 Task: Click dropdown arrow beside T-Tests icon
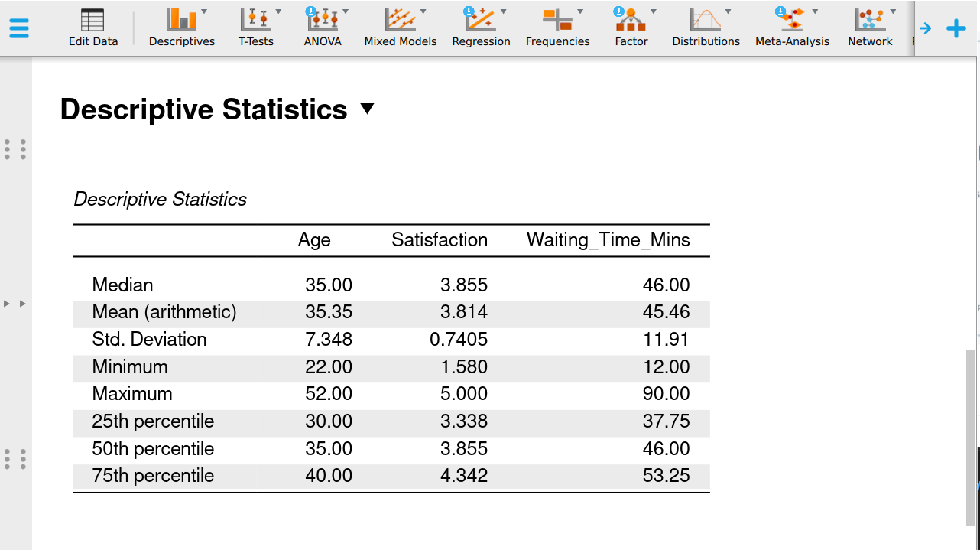pyautogui.click(x=278, y=11)
